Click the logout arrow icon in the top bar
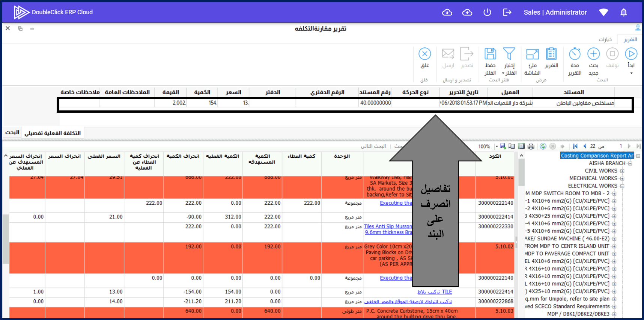The height and width of the screenshot is (320, 644). (507, 12)
